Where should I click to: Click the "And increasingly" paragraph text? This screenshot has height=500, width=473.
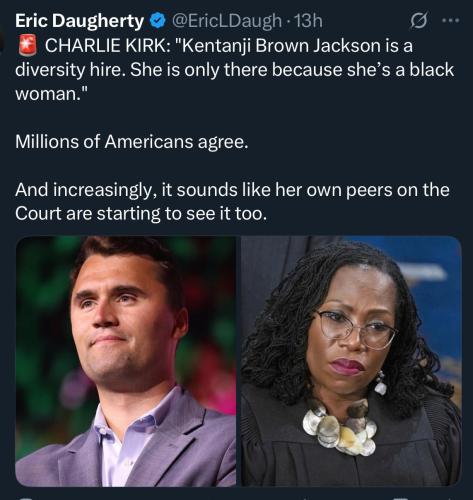point(232,202)
